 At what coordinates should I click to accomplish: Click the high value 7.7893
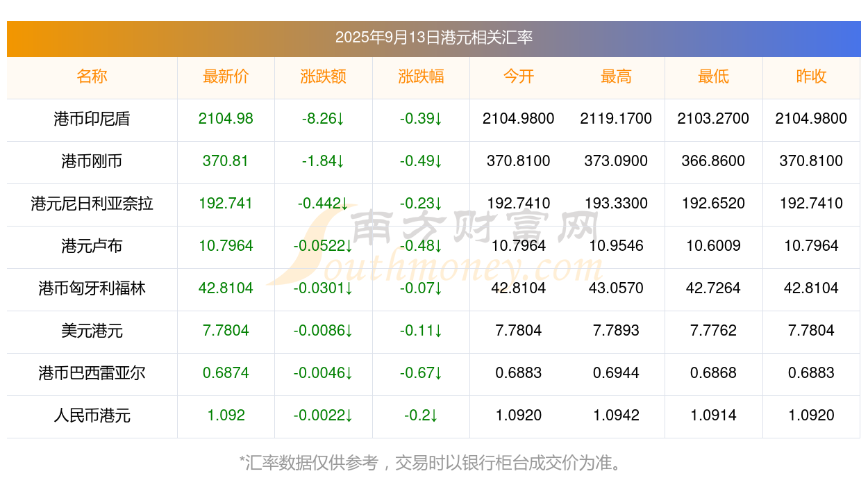pyautogui.click(x=616, y=331)
